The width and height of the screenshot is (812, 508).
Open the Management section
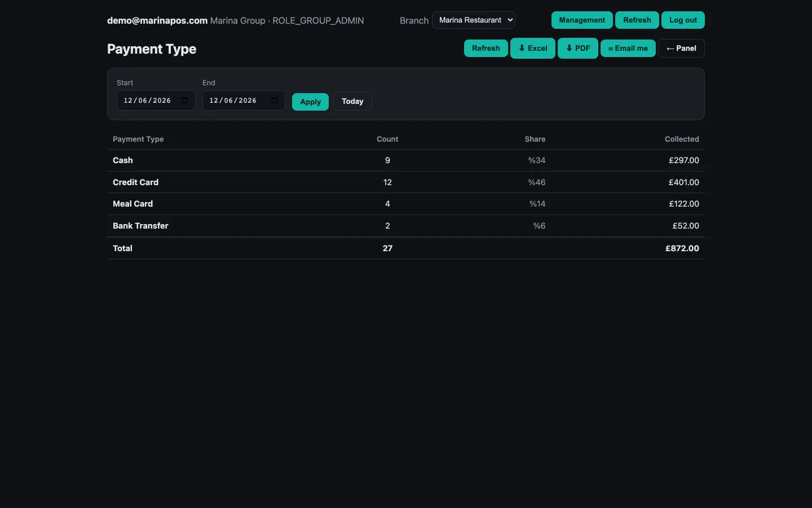coord(582,20)
